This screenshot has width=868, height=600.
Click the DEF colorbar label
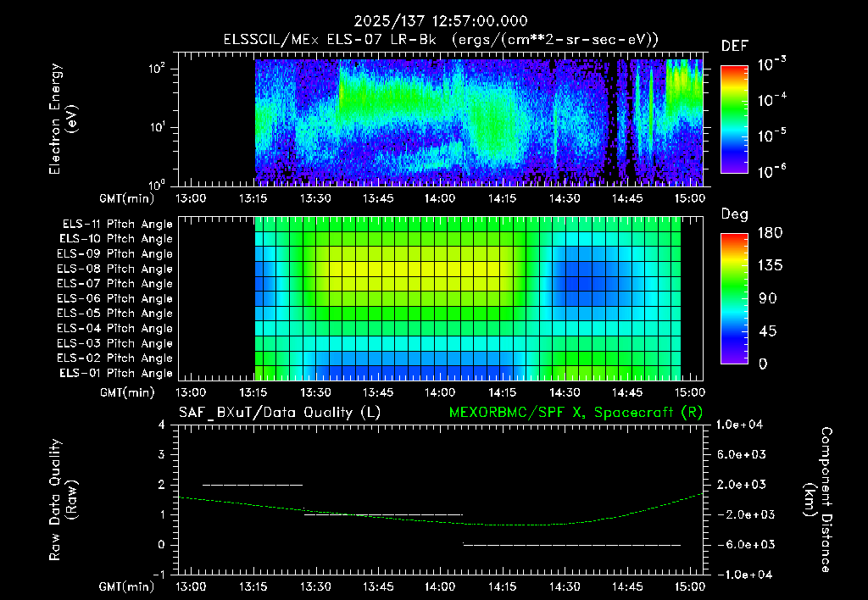[x=735, y=47]
